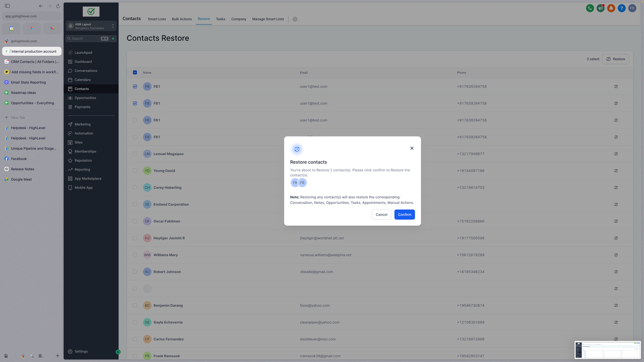Close the Restore contacts dialog
This screenshot has width=644, height=362.
coord(412,148)
